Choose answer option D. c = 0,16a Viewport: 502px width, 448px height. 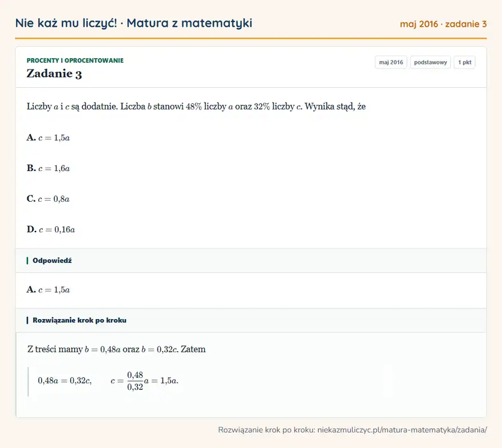51,230
